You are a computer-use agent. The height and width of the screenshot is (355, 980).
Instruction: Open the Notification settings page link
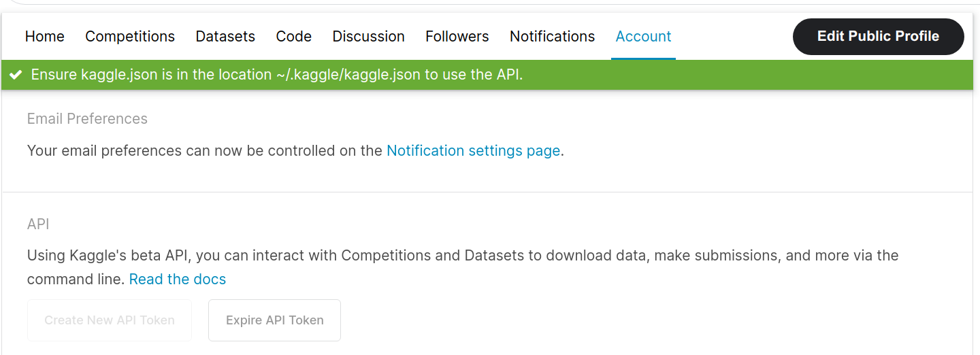pos(473,151)
